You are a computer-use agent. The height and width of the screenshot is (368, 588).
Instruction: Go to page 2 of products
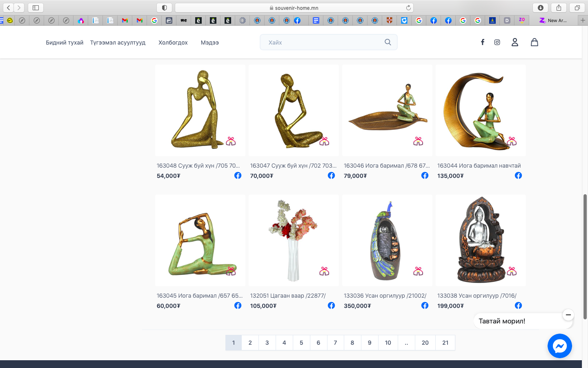[x=250, y=343]
